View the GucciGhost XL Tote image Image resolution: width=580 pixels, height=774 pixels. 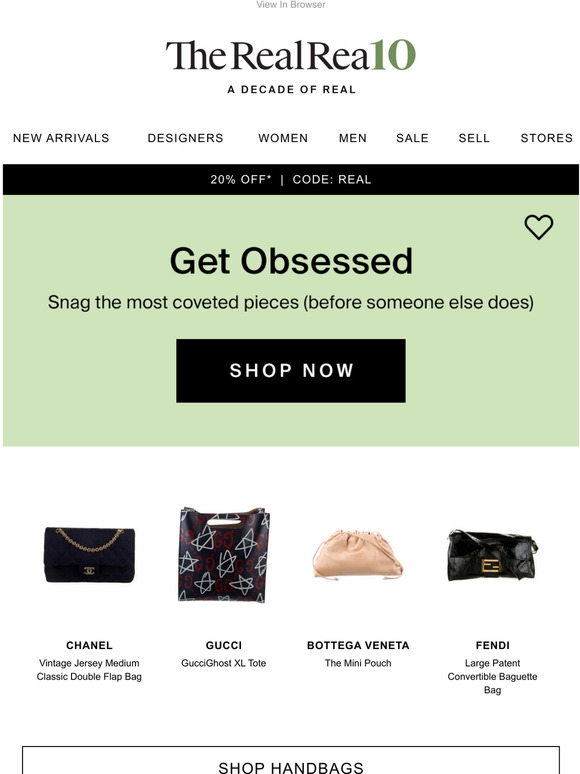pyautogui.click(x=224, y=555)
